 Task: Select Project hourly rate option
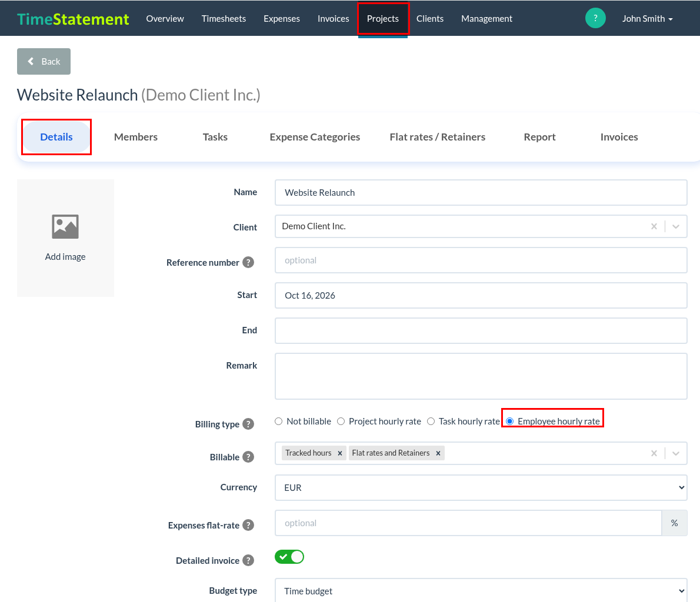(x=341, y=422)
